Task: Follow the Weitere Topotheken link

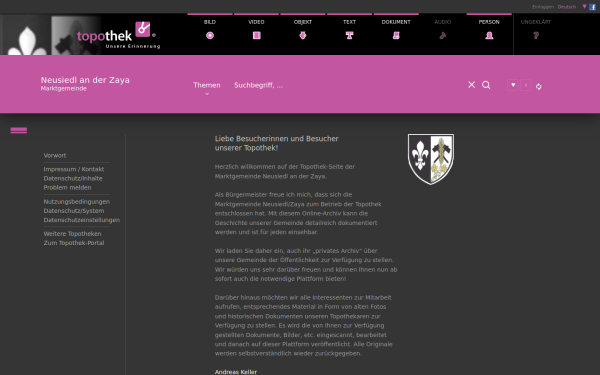Action: [72, 234]
